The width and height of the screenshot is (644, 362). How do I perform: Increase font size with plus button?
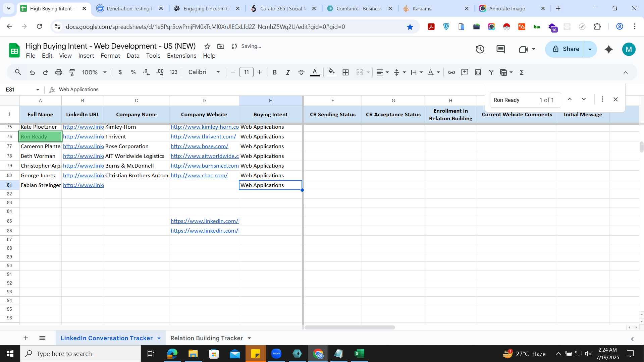pyautogui.click(x=260, y=72)
